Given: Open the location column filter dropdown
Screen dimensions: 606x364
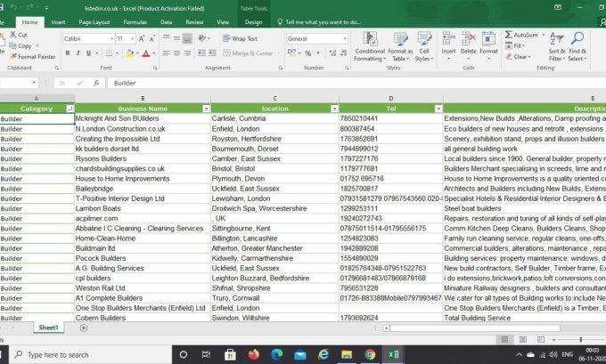Looking at the screenshot, I should 334,109.
